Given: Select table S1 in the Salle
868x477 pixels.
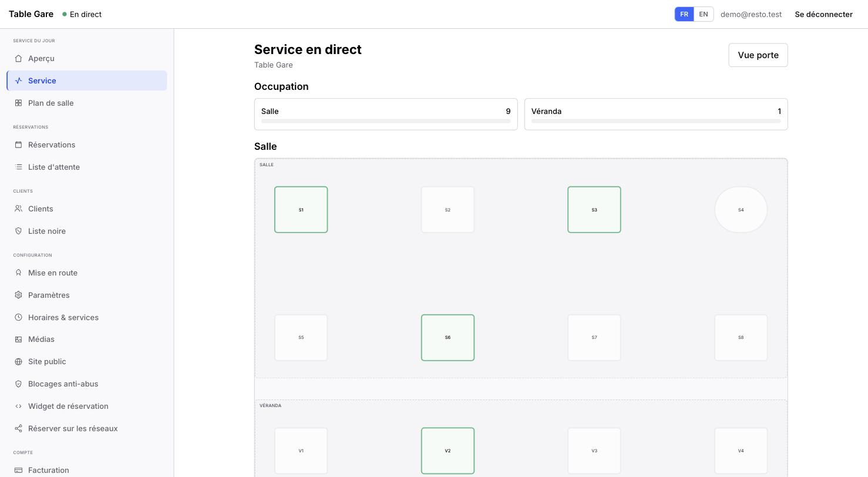Looking at the screenshot, I should [301, 210].
